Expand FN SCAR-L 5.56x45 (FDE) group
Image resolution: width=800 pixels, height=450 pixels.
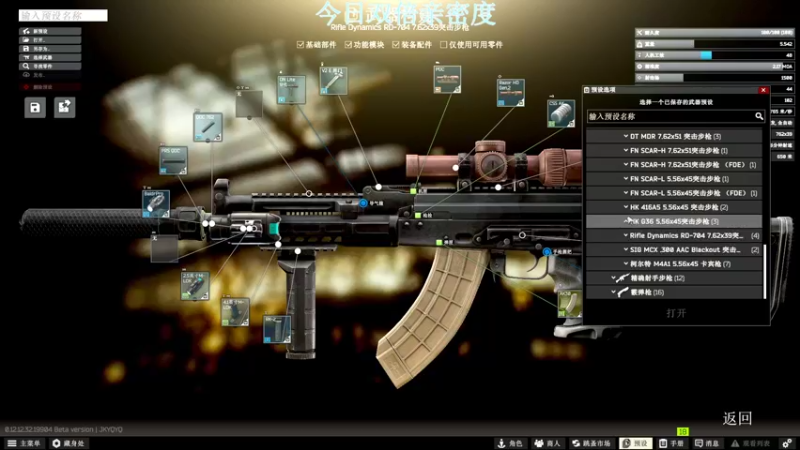pyautogui.click(x=673, y=193)
